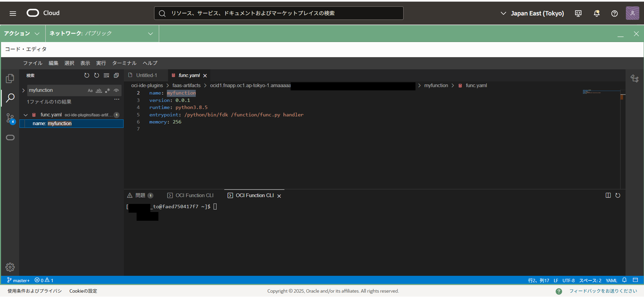Click the green help circle beside the feedback link

pos(559,291)
